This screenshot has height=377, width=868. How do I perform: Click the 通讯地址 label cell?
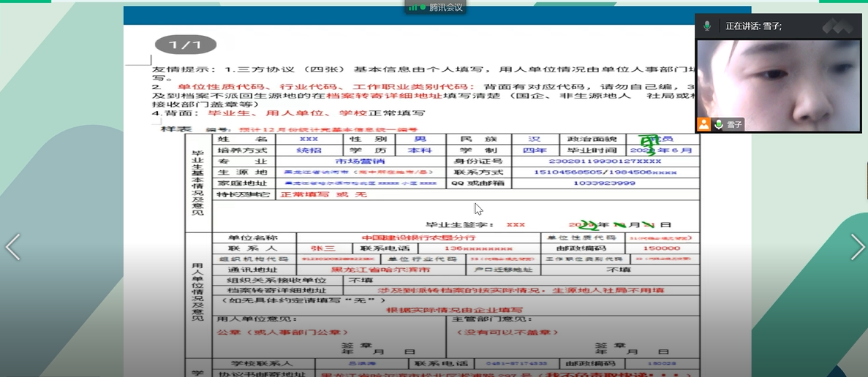click(254, 270)
